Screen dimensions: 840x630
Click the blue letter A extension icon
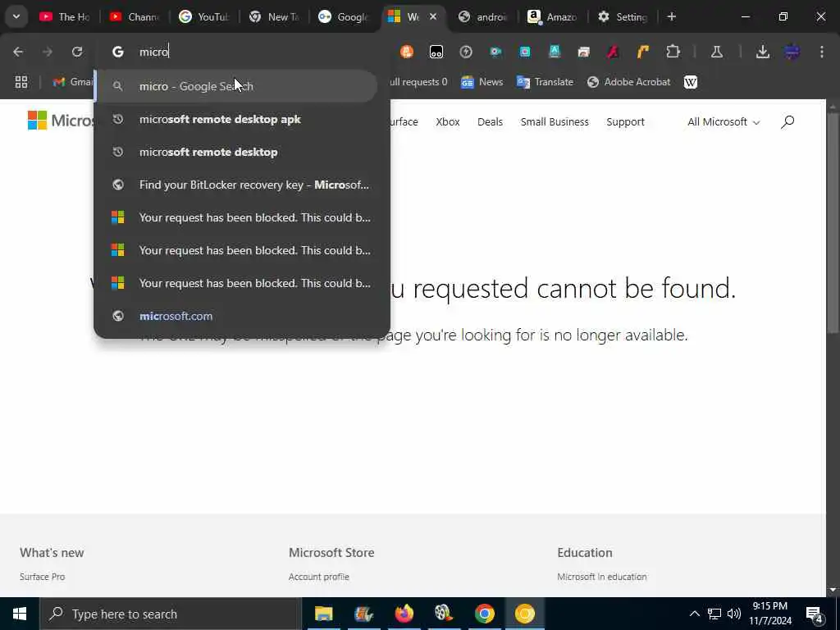pos(555,52)
